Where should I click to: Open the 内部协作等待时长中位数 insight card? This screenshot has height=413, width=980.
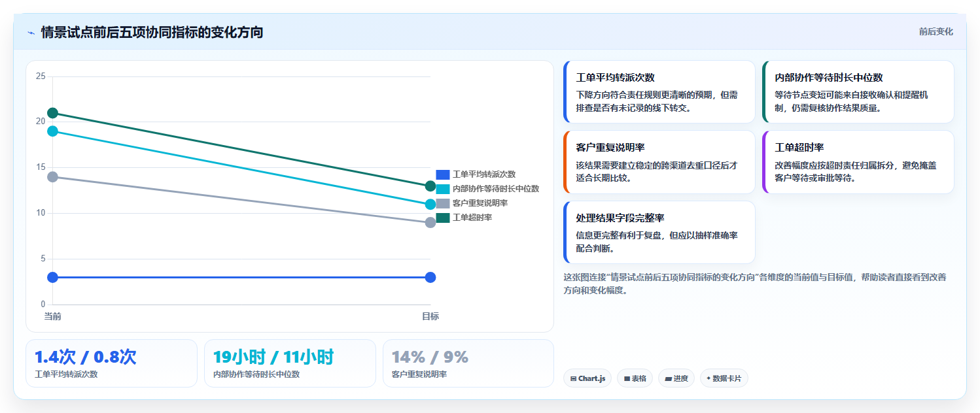pos(858,92)
